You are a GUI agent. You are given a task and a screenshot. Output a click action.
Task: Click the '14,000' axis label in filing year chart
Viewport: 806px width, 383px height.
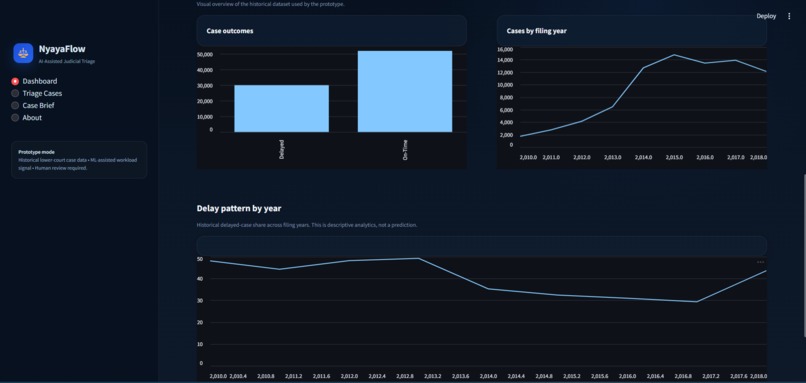point(505,60)
